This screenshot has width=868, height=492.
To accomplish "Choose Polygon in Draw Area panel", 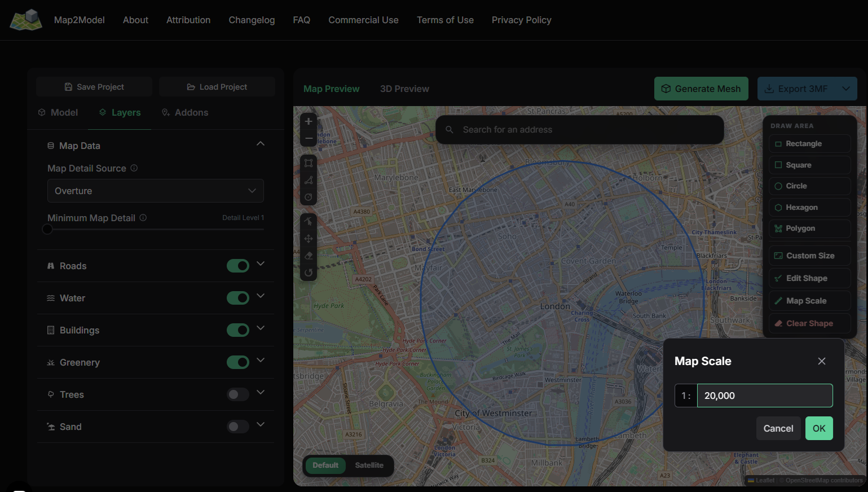I will pos(809,229).
